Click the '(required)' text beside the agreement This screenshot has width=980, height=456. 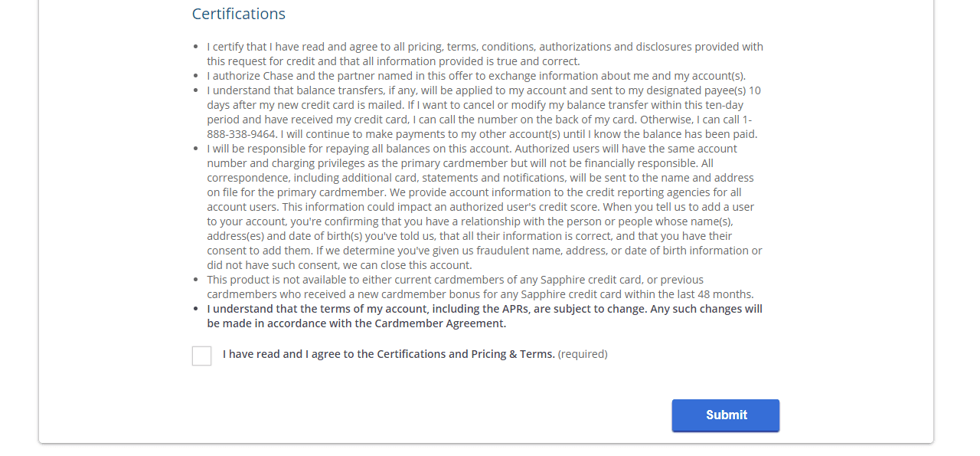point(583,354)
